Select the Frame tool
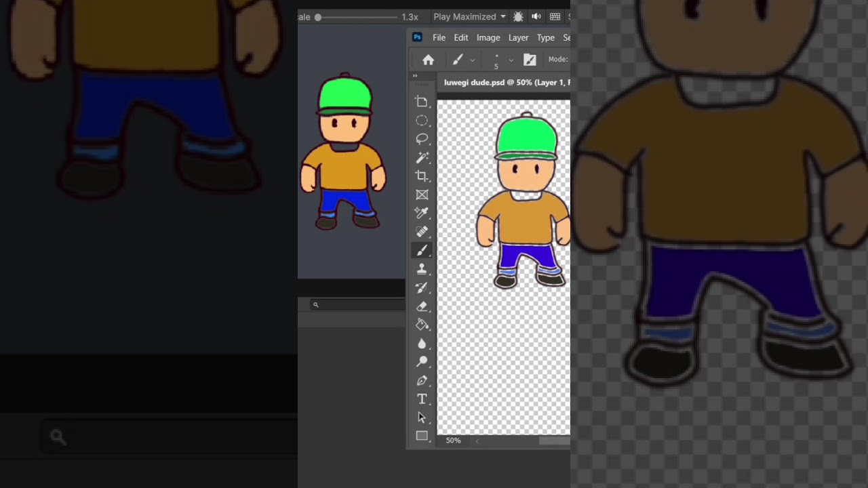 pos(422,195)
